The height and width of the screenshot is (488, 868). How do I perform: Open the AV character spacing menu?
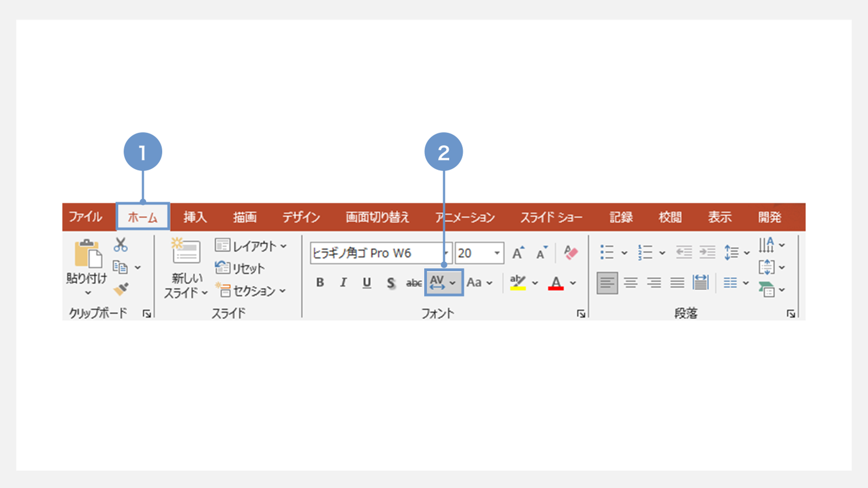[443, 283]
